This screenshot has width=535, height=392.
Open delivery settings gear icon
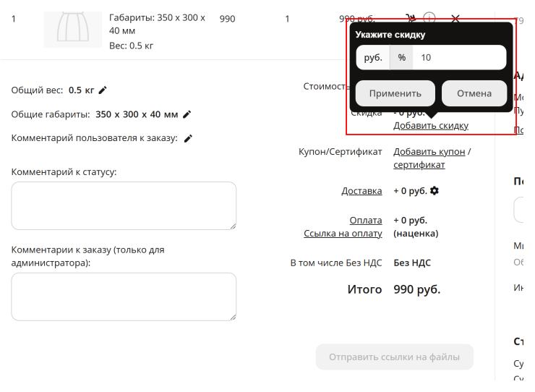click(x=435, y=190)
